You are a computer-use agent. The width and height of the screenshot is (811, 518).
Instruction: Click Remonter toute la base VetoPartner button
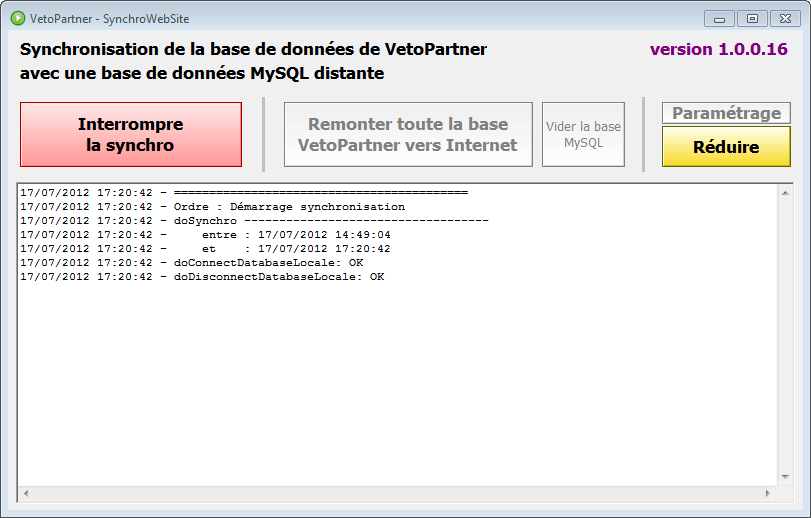[x=407, y=135]
